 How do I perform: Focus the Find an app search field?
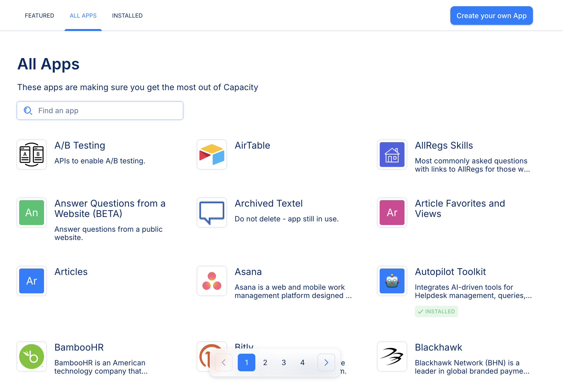click(100, 111)
